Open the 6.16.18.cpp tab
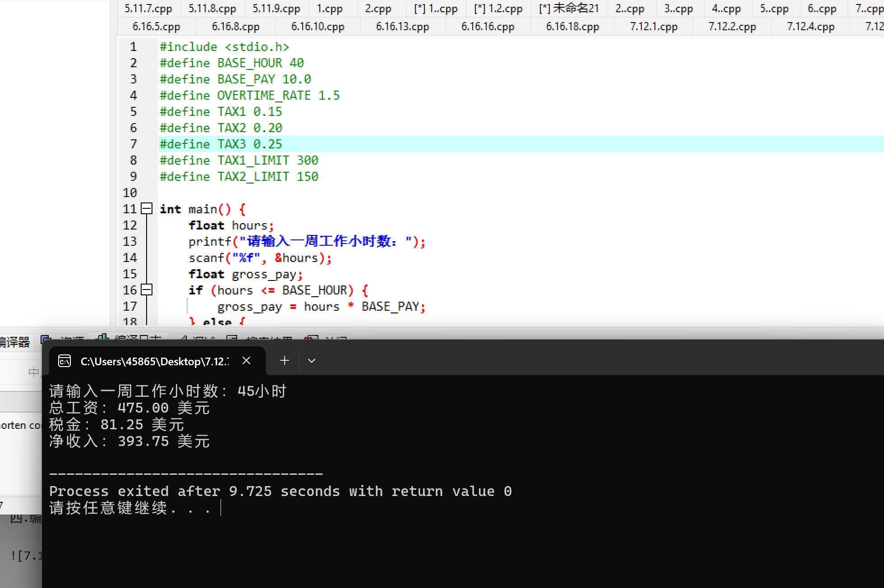This screenshot has width=884, height=588. coord(572,27)
